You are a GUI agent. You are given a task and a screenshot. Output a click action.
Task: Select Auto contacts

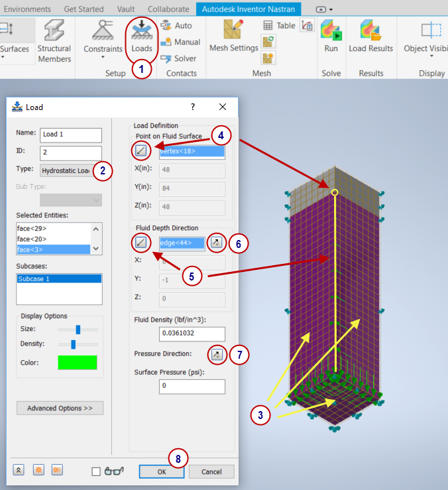(176, 26)
